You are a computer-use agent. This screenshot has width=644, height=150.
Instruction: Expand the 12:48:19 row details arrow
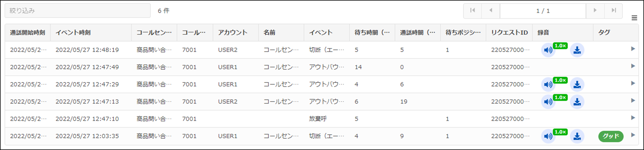633,49
